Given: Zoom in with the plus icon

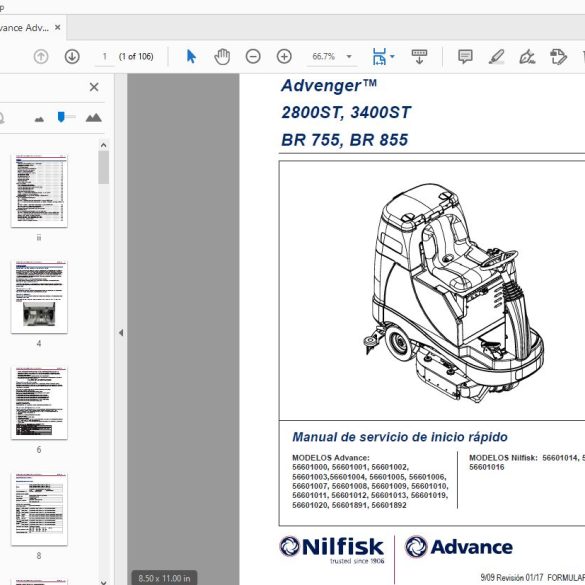Looking at the screenshot, I should point(284,57).
